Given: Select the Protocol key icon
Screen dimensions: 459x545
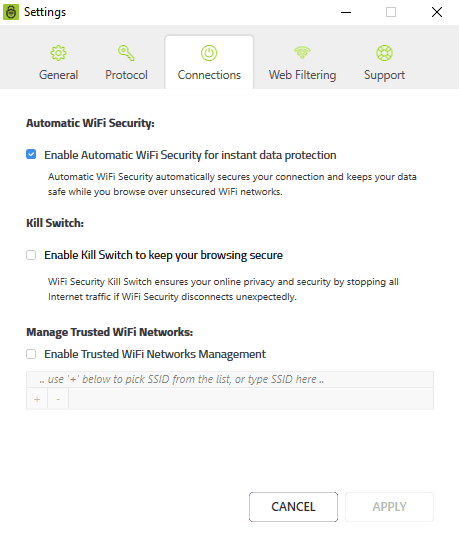Looking at the screenshot, I should click(x=126, y=53).
